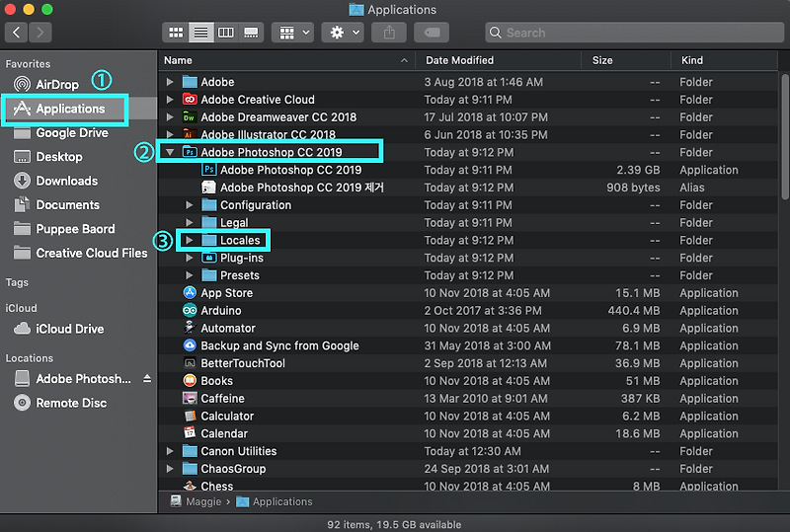Select the Photoshop CC 2019 제거 alias
Screen dimensions: 790x532
(209, 188)
